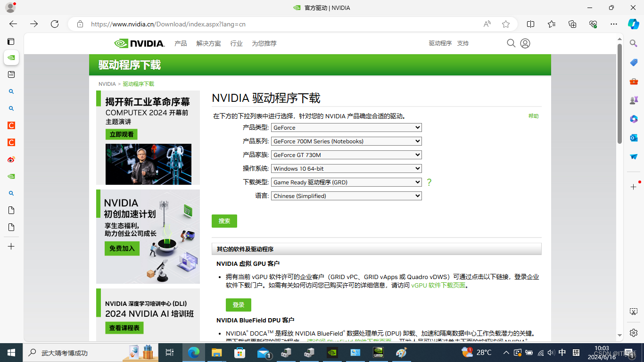Open Collections panel

572,24
